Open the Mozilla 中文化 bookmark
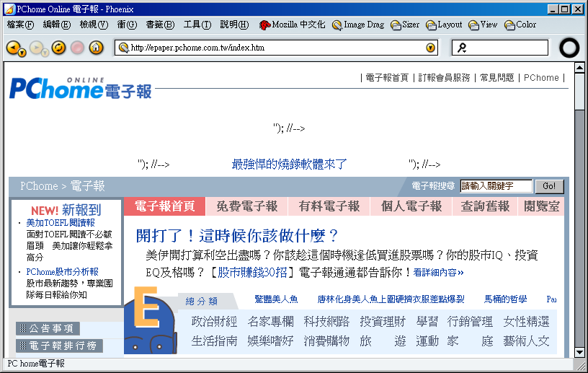This screenshot has width=588, height=373. [292, 25]
